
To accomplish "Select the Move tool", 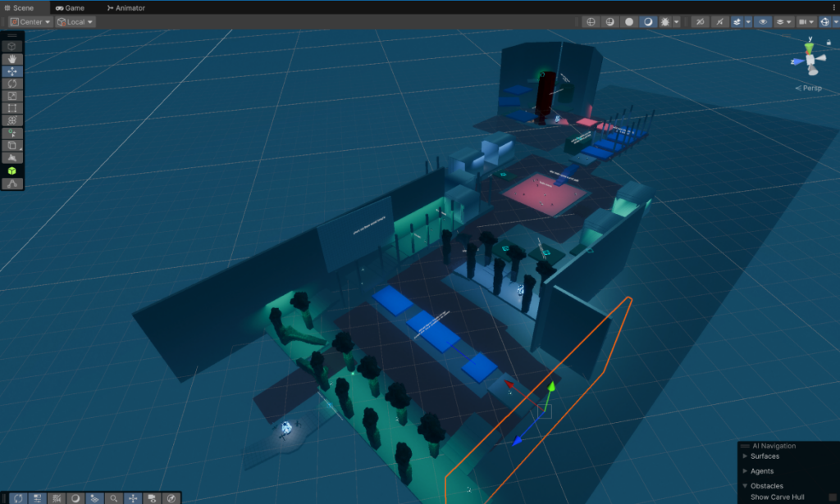I will [x=11, y=71].
